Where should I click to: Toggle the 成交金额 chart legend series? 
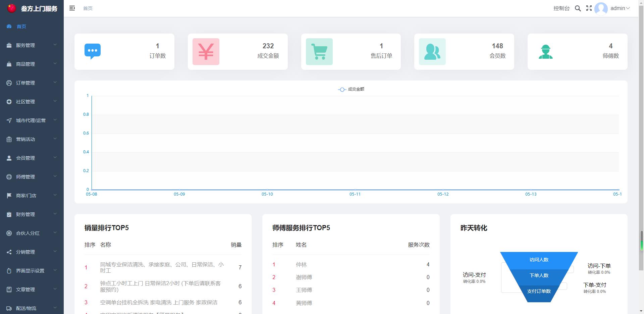click(351, 89)
